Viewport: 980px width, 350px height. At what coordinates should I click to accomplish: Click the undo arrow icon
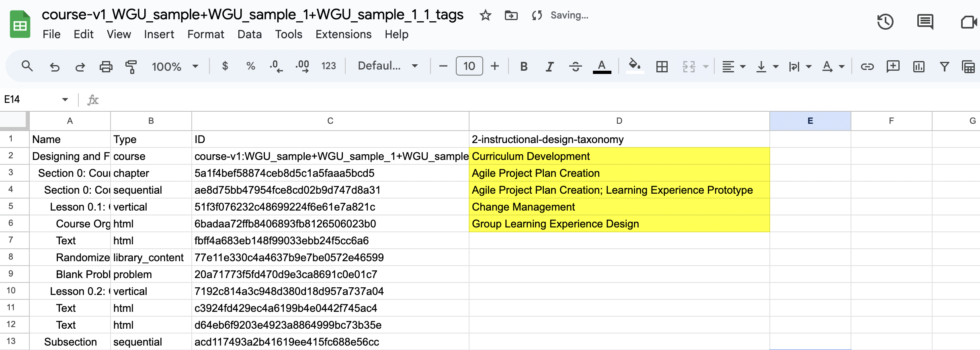pos(54,66)
